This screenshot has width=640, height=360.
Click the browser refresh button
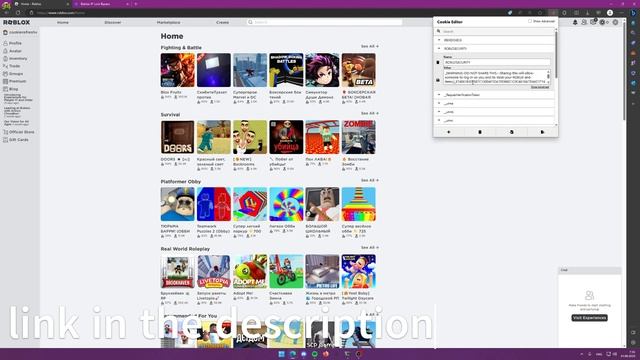click(x=18, y=13)
